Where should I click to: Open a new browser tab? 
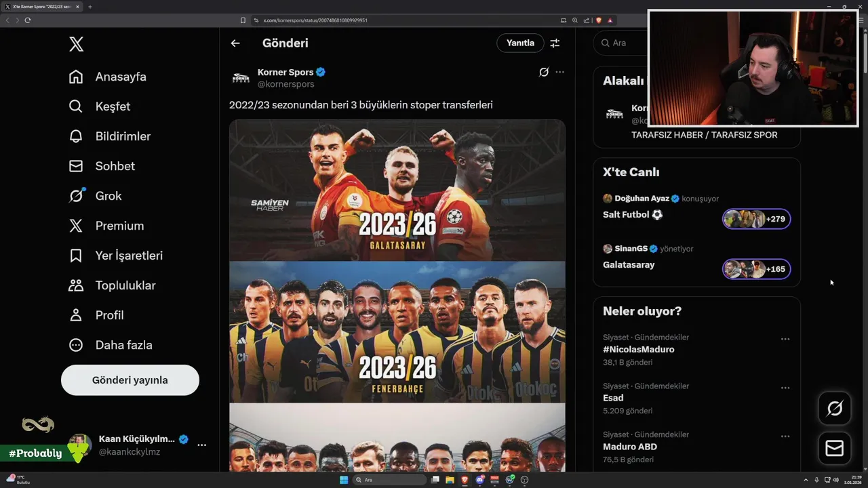point(90,6)
